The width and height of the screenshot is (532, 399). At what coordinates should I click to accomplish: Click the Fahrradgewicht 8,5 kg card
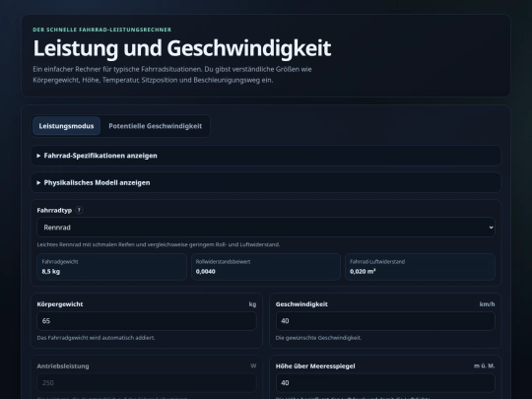coord(111,267)
